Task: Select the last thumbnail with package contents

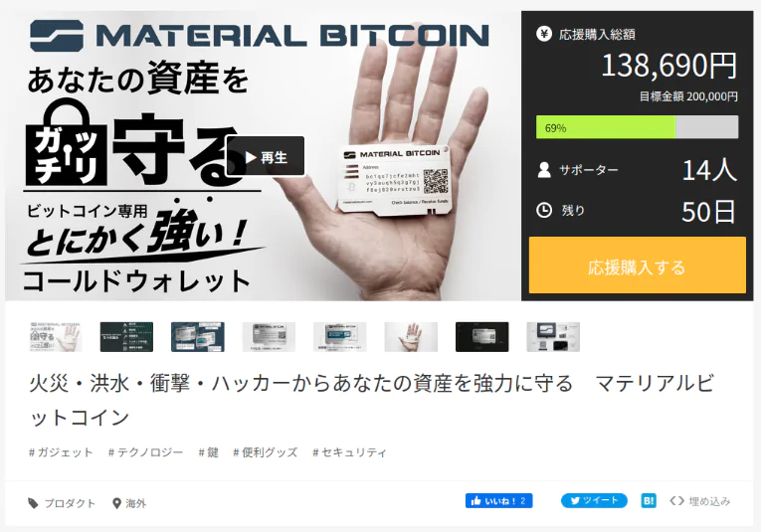Action: [x=553, y=336]
